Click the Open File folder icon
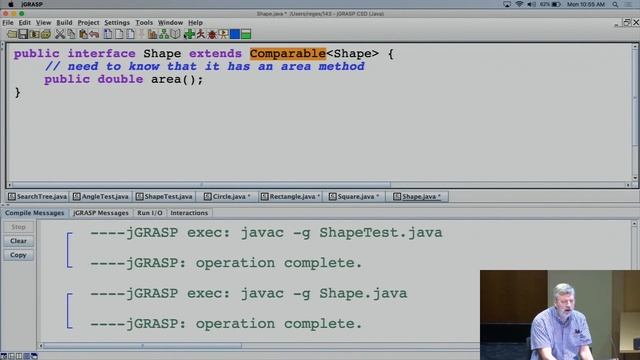640x360 pixels. tap(11, 34)
